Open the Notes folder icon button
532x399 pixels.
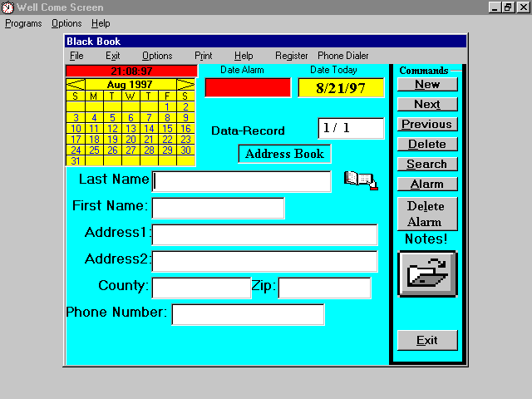click(x=427, y=273)
